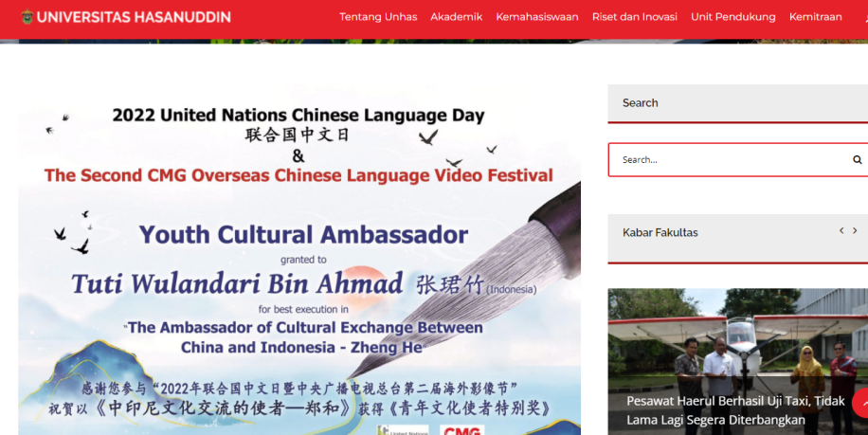Click the Search widget heading
The width and height of the screenshot is (868, 435).
640,103
